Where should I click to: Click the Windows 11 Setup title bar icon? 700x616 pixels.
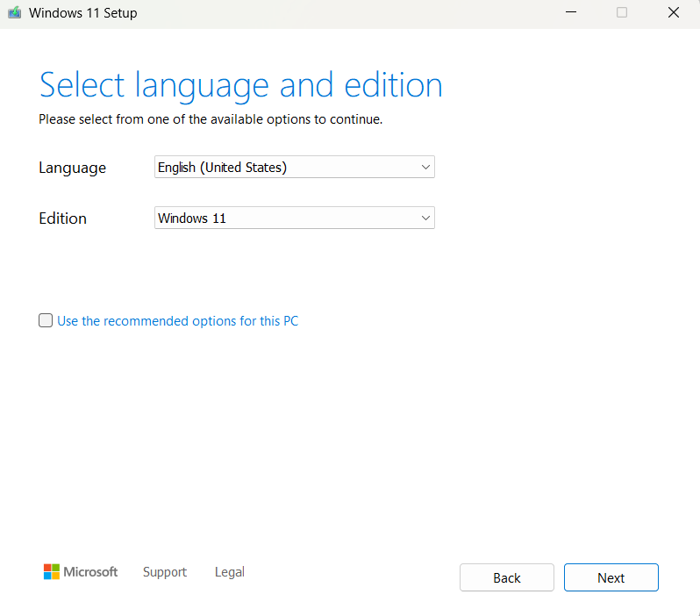click(15, 12)
